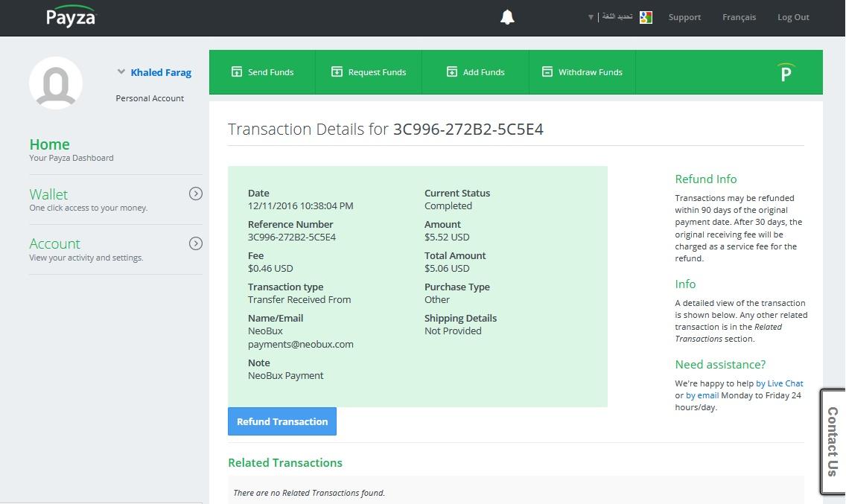Click the Payza logo in header
The height and width of the screenshot is (504, 846).
click(71, 16)
